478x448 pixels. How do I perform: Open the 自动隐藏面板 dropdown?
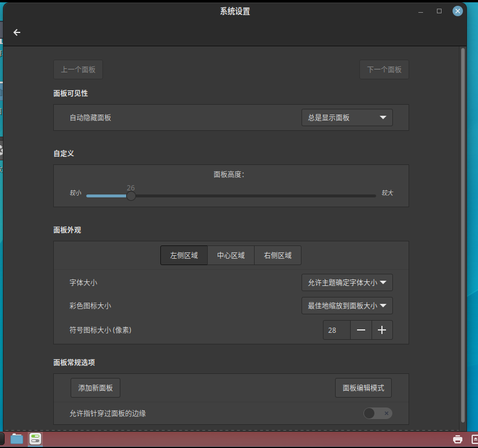[x=347, y=117]
